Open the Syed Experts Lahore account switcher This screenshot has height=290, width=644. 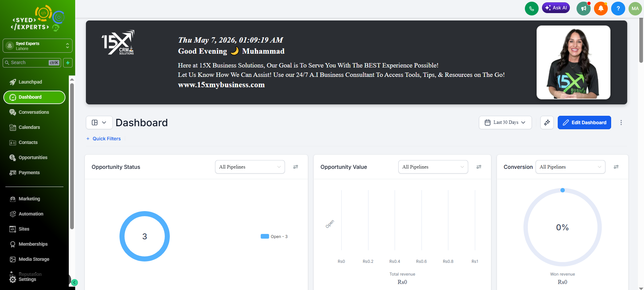(38, 46)
